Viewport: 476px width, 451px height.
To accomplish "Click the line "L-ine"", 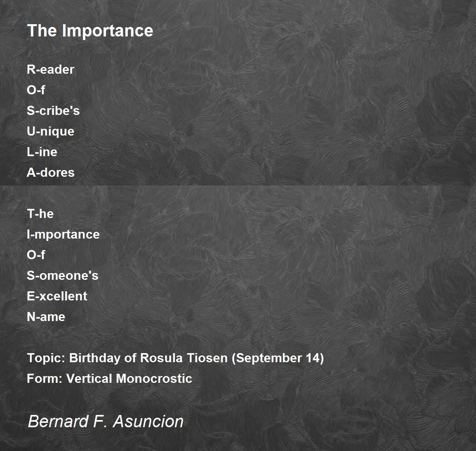I will click(x=42, y=152).
